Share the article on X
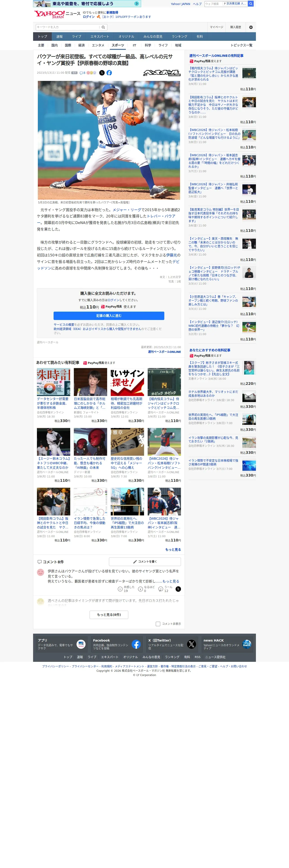 (102, 73)
